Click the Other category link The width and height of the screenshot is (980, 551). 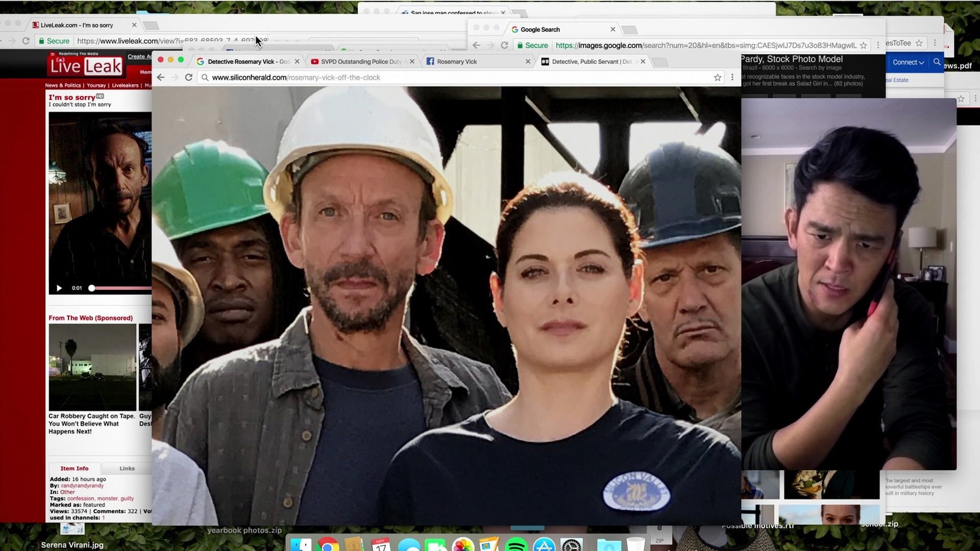pos(67,492)
